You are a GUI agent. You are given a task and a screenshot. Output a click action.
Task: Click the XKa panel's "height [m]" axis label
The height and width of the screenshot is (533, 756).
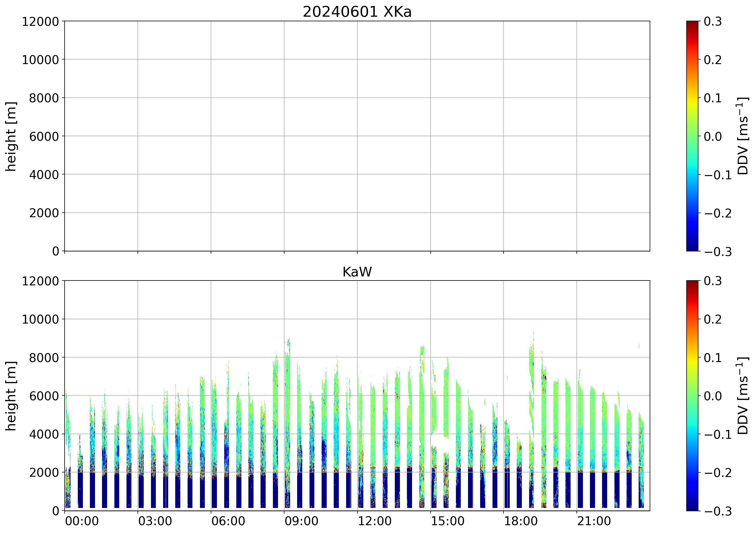coord(11,136)
